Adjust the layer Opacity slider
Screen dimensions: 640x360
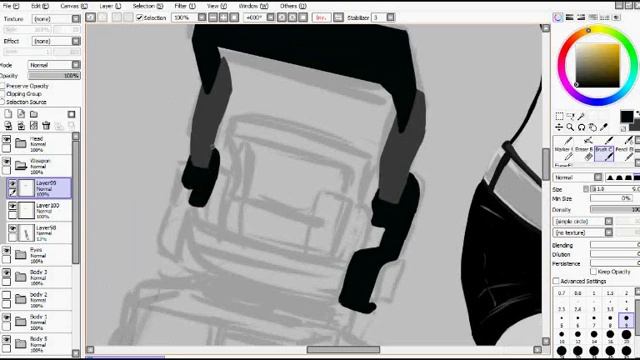54,76
